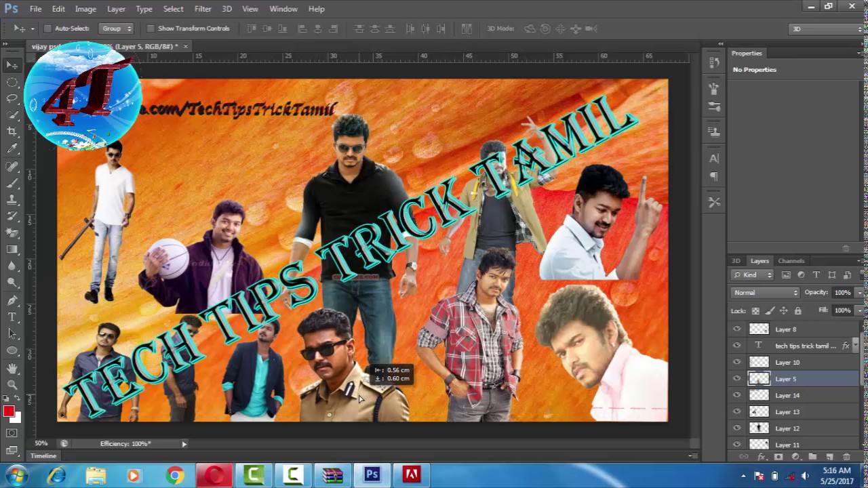The image size is (868, 488).
Task: Click the red foreground color swatch
Action: tap(8, 411)
